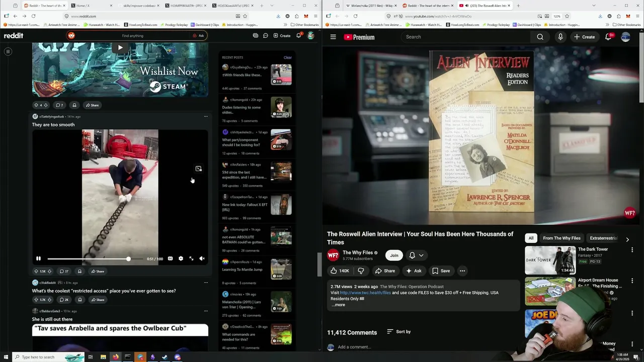Open Reddit's Ask AI button
The width and height of the screenshot is (644, 362).
[198, 36]
